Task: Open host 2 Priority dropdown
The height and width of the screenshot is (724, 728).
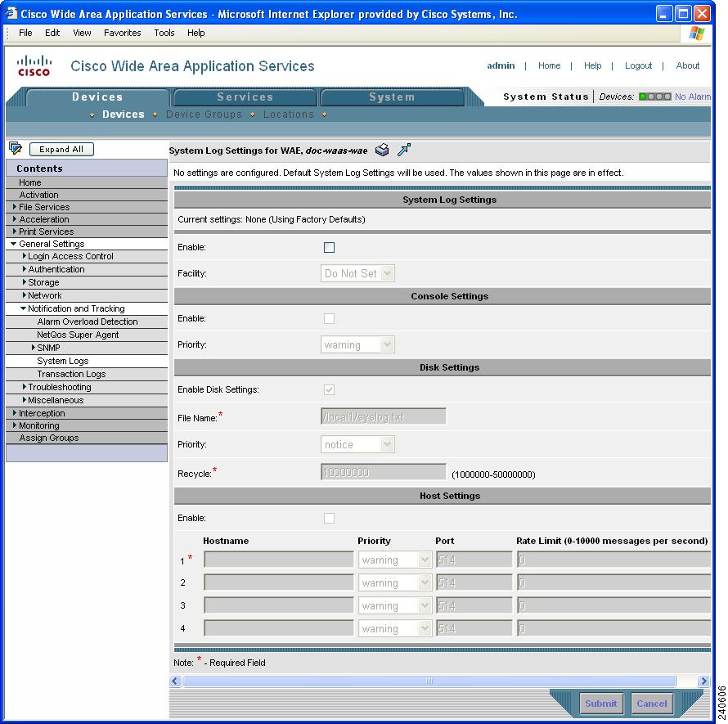Action: coord(394,582)
